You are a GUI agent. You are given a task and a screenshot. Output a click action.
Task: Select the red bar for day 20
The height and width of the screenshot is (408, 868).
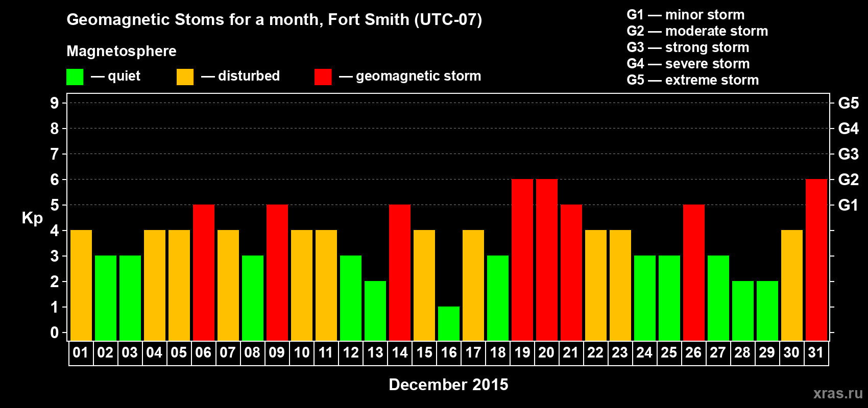coord(547,260)
